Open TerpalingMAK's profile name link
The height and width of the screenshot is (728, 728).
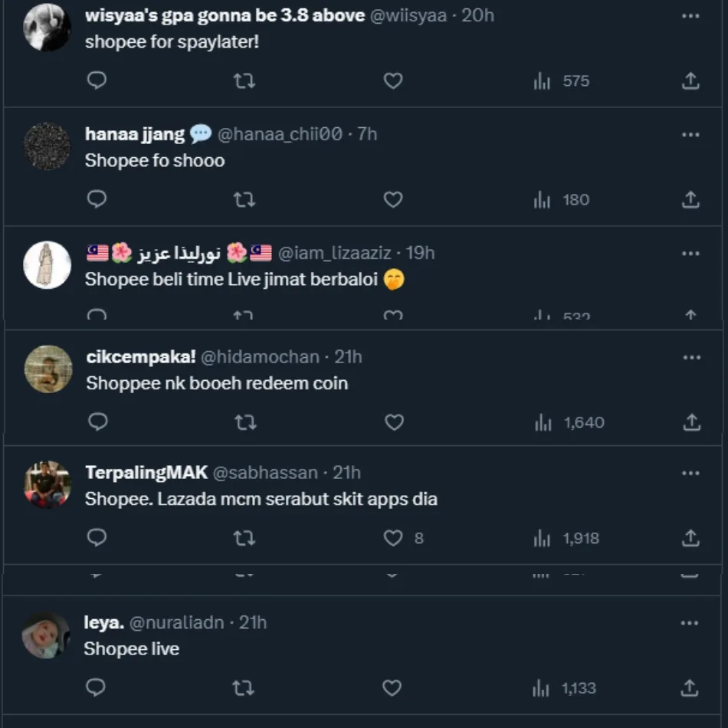[146, 473]
